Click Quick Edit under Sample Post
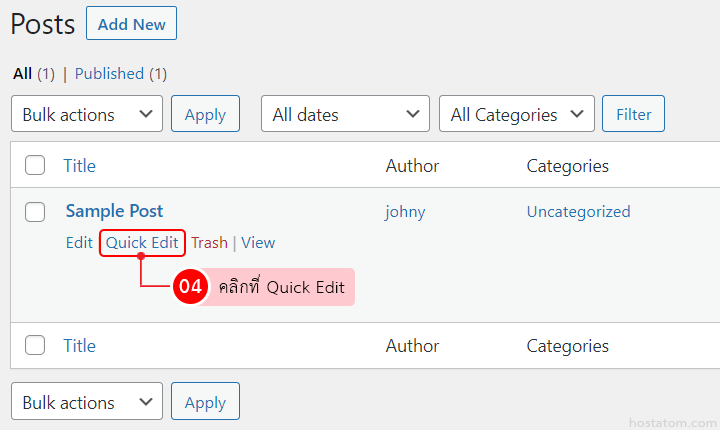Screen dimensions: 720x430 (142, 242)
